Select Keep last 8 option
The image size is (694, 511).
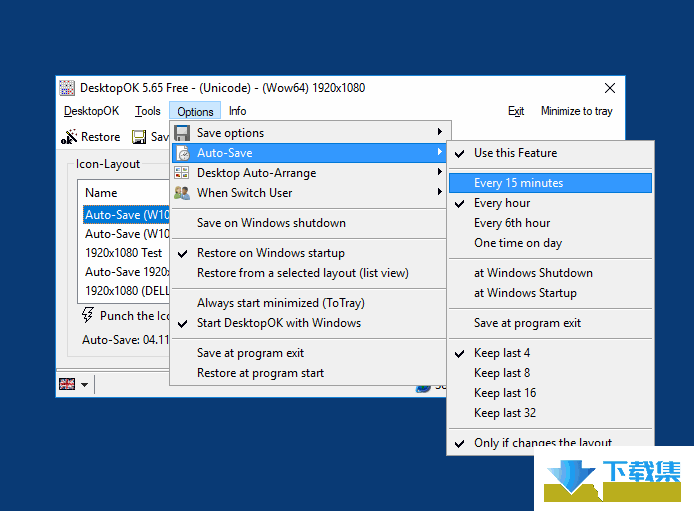(x=550, y=373)
